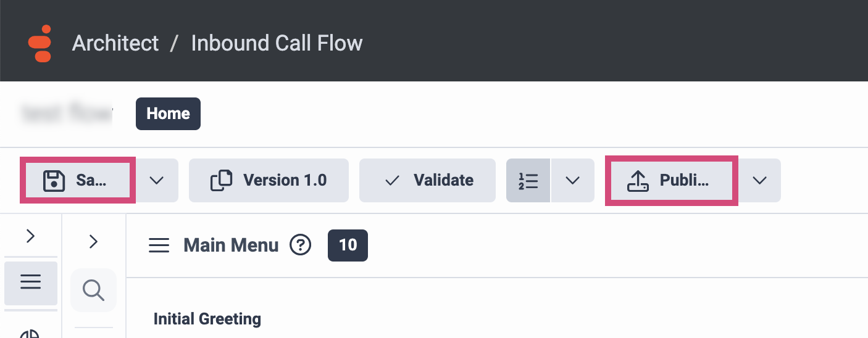Expand the far-left sidebar using its chevron
Viewport: 868px width, 338px height.
[x=31, y=236]
